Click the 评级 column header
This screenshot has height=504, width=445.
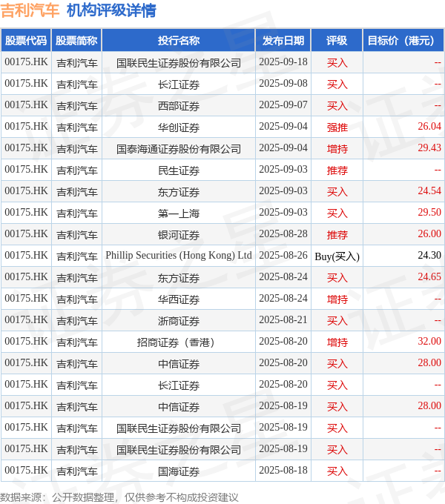(337, 41)
